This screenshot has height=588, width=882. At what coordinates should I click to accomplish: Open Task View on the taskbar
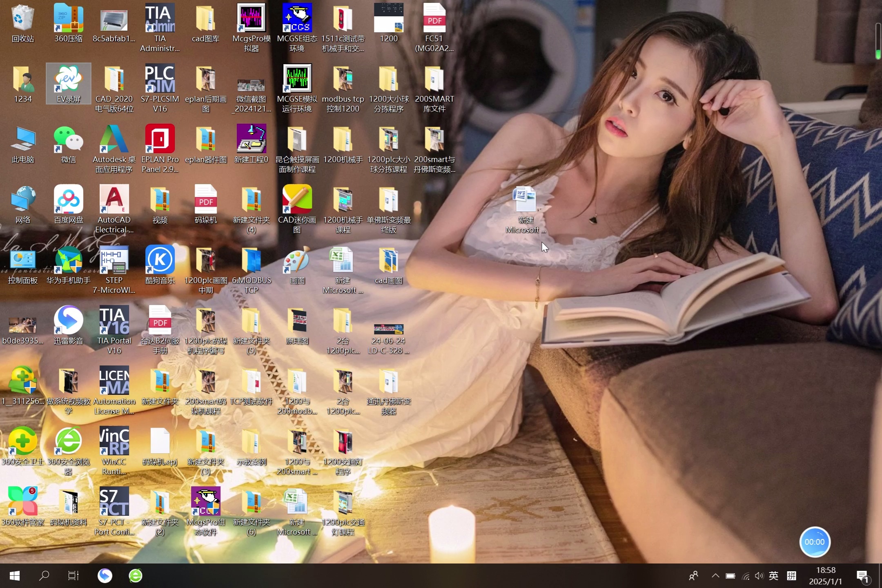point(73,576)
